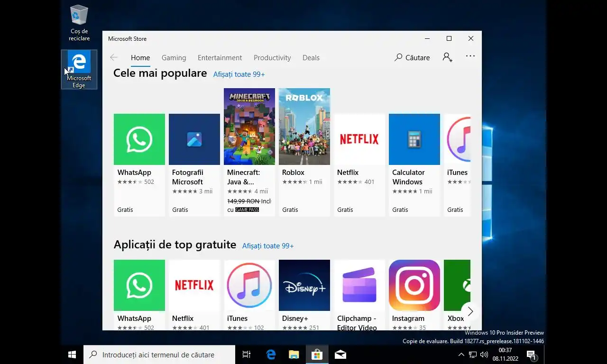The width and height of the screenshot is (607, 364).
Task: Click the Aplicații de top gratuite heading
Action: [175, 245]
